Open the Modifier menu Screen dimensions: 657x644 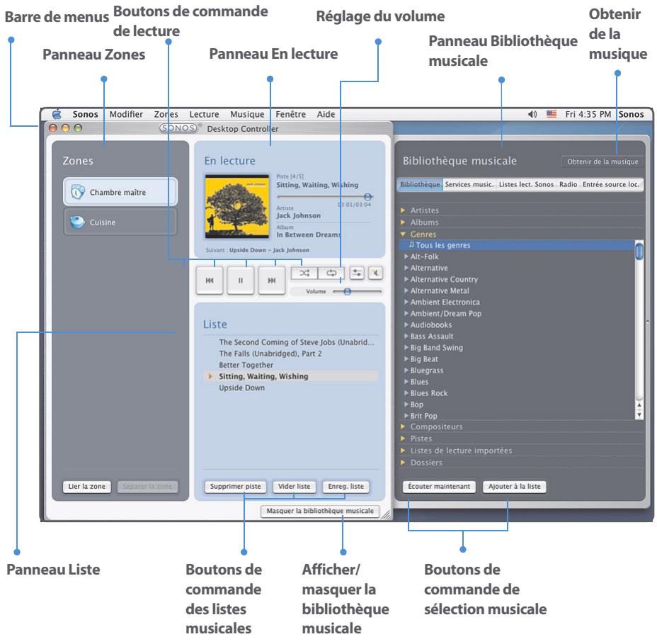tap(126, 114)
